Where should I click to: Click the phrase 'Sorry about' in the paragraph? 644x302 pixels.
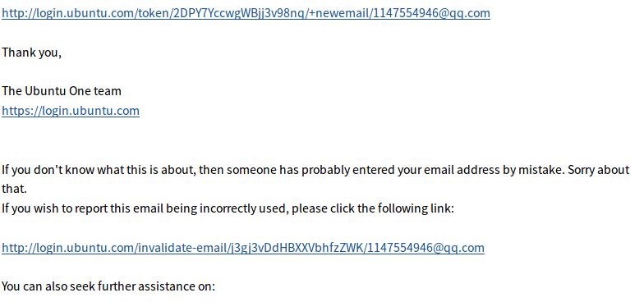click(598, 169)
